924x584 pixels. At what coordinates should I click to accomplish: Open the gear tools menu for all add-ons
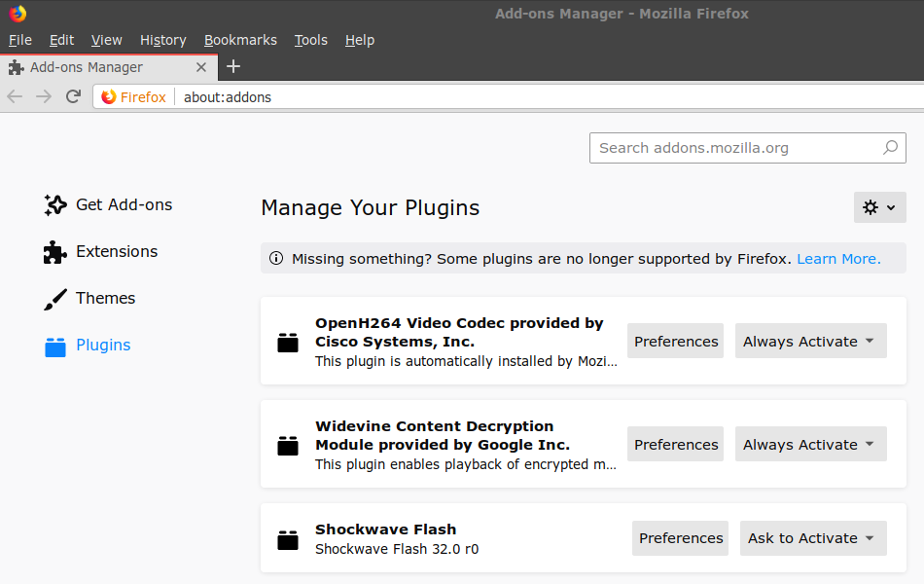pyautogui.click(x=880, y=207)
